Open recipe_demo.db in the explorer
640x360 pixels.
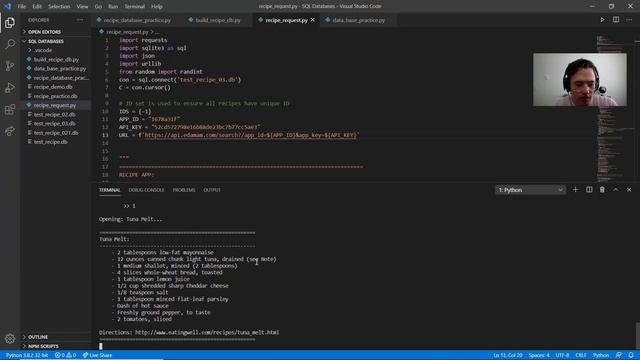tap(53, 87)
